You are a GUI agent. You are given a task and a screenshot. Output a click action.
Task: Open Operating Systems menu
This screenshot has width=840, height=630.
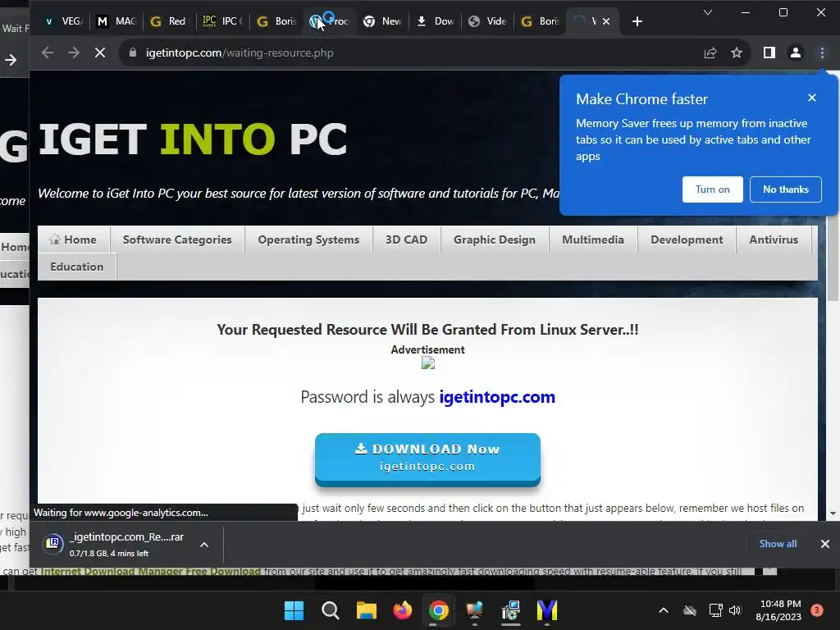308,240
